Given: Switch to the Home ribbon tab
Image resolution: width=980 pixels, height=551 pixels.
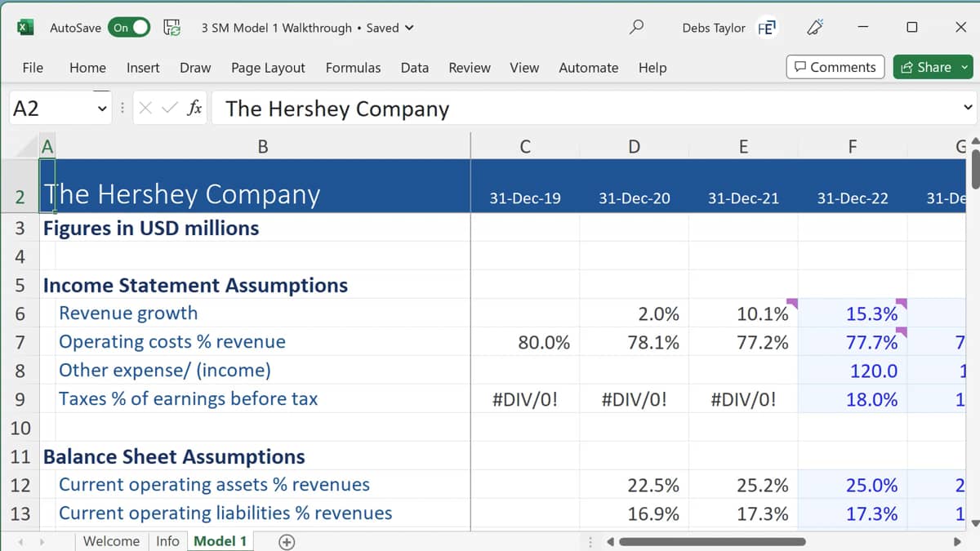Looking at the screenshot, I should pyautogui.click(x=87, y=68).
